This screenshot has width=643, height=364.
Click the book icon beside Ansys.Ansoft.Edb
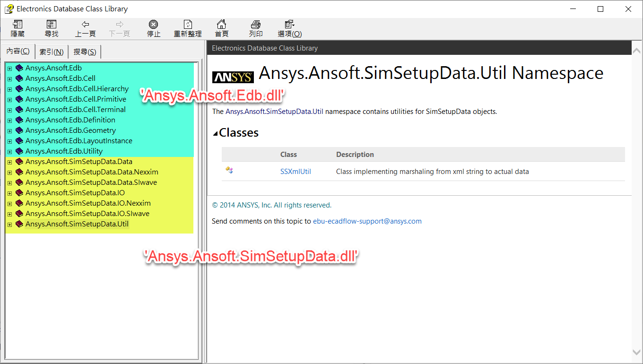(x=19, y=68)
